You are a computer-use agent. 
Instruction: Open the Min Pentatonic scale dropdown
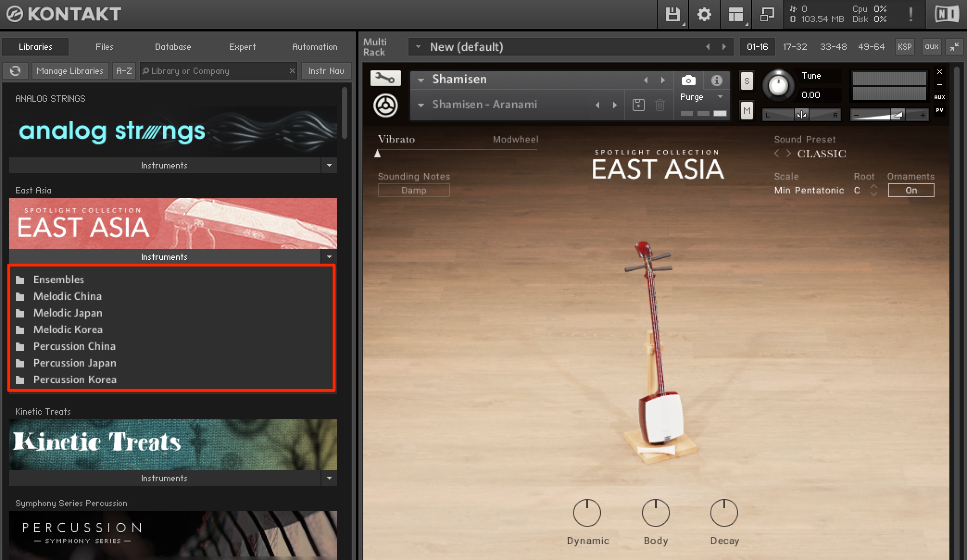tap(809, 190)
